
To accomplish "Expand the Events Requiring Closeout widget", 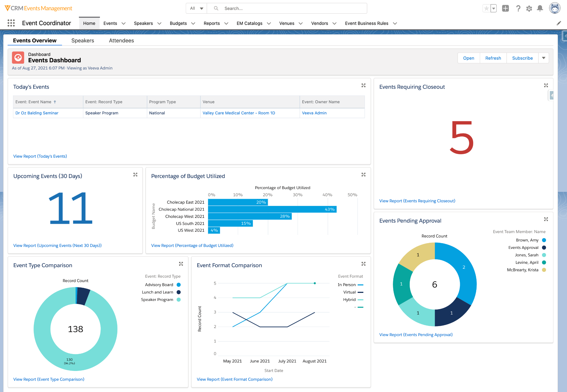I will 546,85.
